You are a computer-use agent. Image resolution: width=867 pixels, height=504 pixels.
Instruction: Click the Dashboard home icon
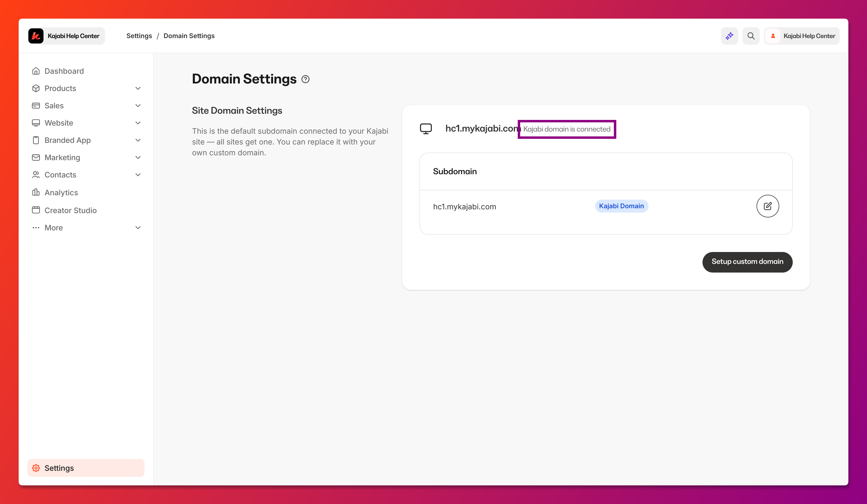[36, 71]
